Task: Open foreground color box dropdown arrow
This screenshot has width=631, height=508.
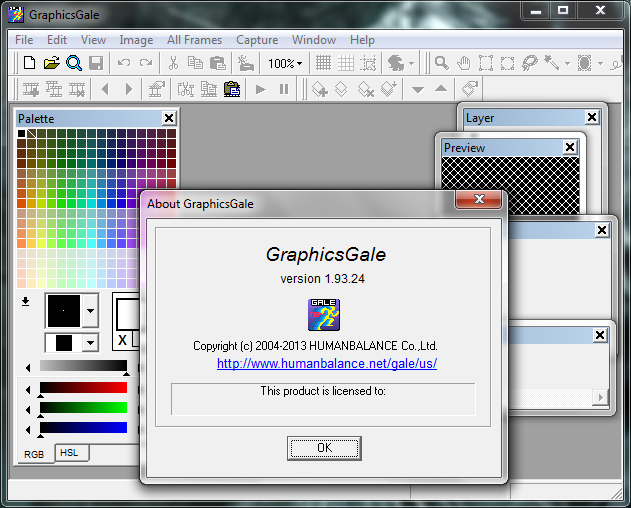Action: (x=90, y=311)
